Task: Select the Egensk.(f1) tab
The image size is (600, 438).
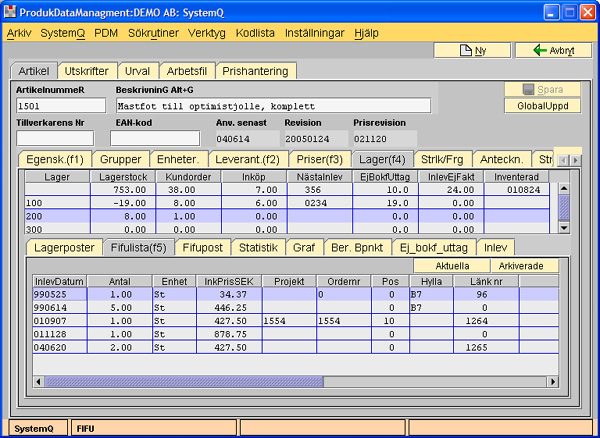Action: (x=55, y=159)
